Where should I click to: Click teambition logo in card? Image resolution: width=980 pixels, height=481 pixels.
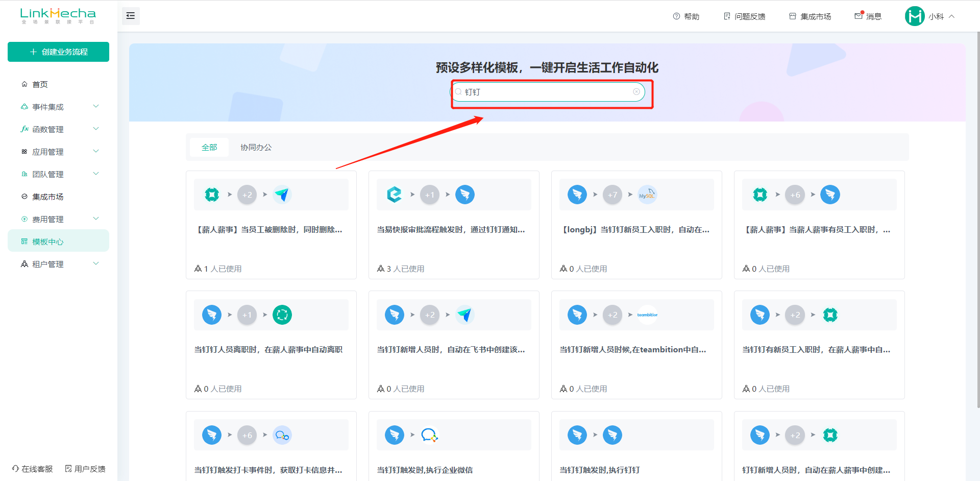coord(648,315)
